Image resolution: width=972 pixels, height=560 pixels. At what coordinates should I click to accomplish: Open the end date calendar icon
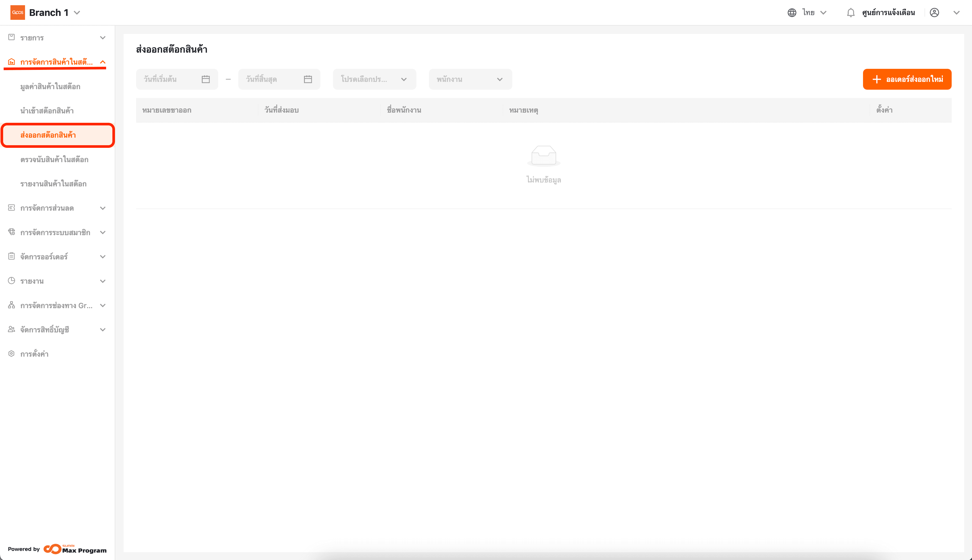(308, 79)
